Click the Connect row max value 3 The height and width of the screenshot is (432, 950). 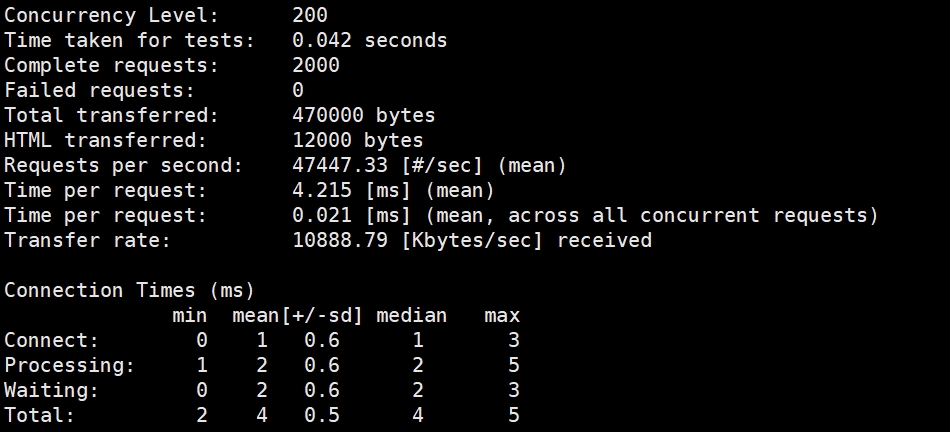514,340
